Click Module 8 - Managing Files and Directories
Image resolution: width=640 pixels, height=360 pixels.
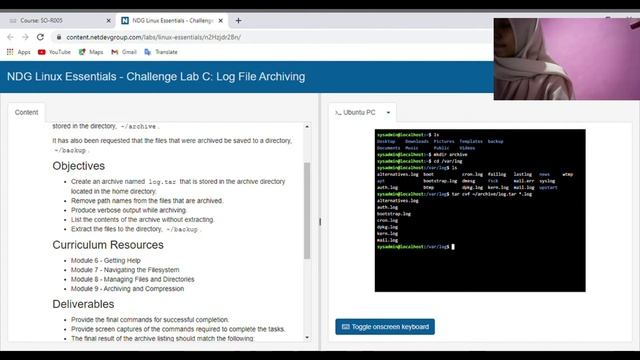(133, 279)
